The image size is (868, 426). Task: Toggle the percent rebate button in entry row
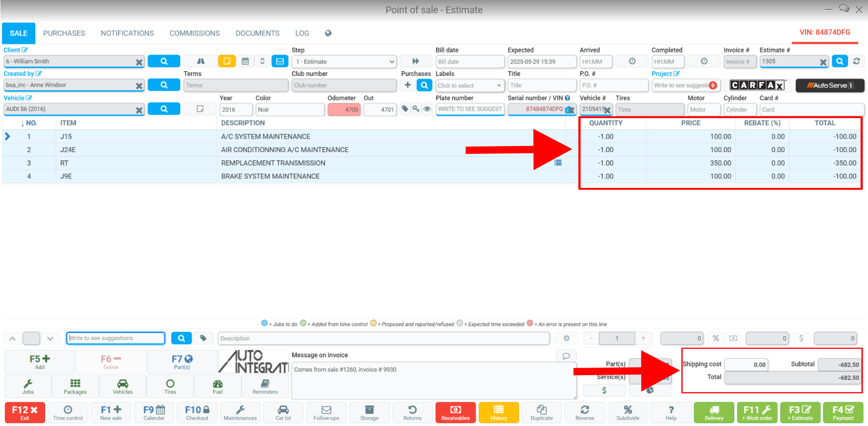716,338
